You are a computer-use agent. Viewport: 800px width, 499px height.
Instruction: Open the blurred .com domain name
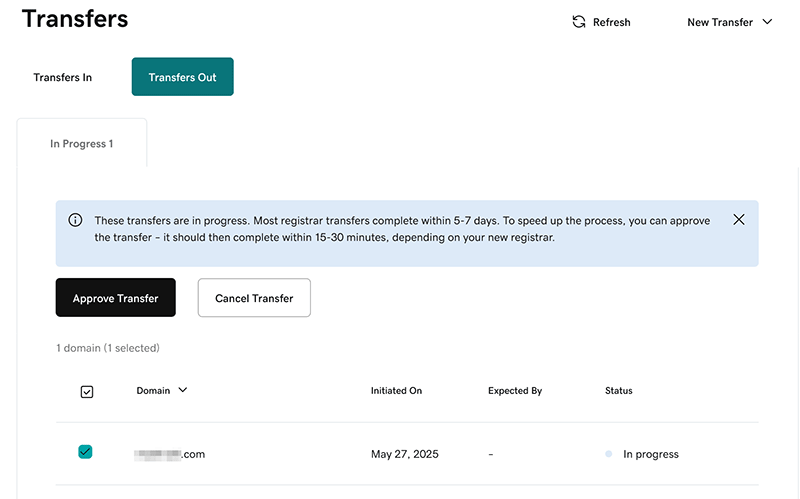point(170,454)
